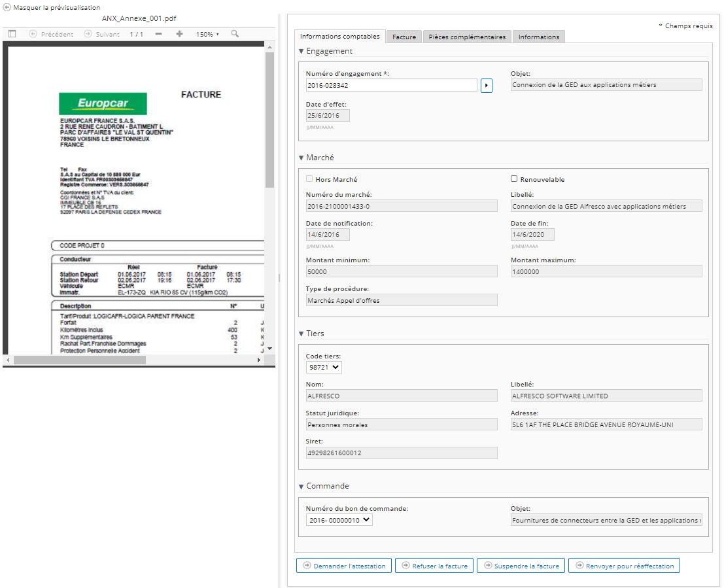724x588 pixels.
Task: Click the Montant minimum field
Action: pyautogui.click(x=402, y=271)
